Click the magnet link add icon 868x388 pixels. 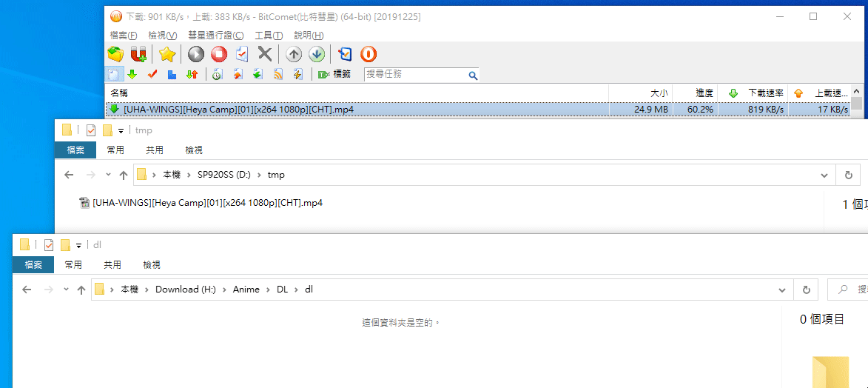138,54
